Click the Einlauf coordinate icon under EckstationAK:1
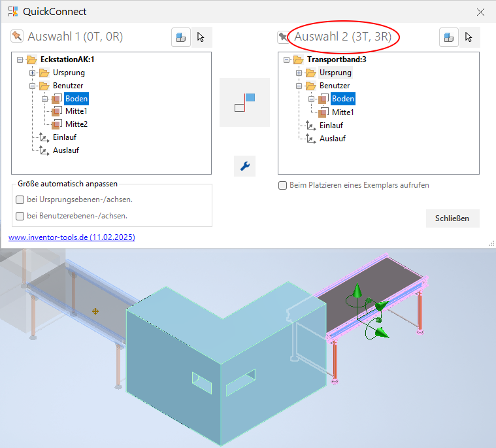Viewport: 496px width, 448px height. click(x=44, y=137)
